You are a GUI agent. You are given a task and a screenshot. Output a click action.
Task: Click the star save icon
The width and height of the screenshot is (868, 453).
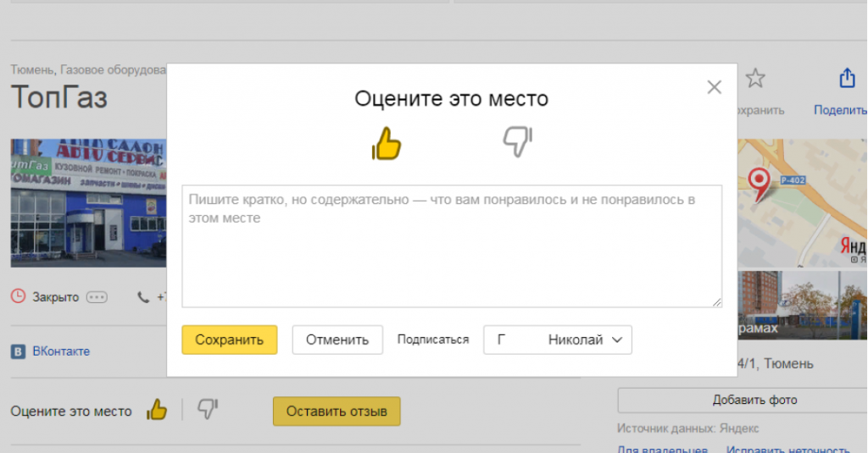coord(755,79)
